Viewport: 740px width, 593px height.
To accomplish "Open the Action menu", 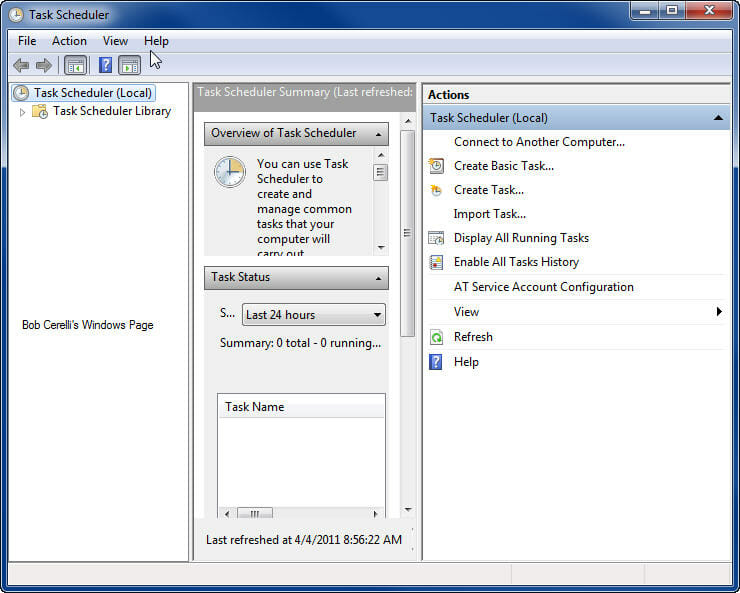I will [69, 41].
